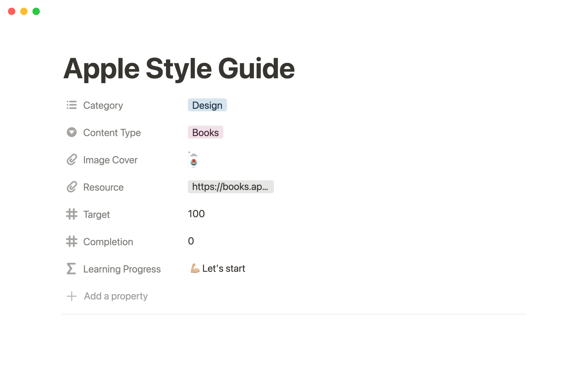
Task: Click the Learning Progress formula sigma icon
Action: coord(71,269)
